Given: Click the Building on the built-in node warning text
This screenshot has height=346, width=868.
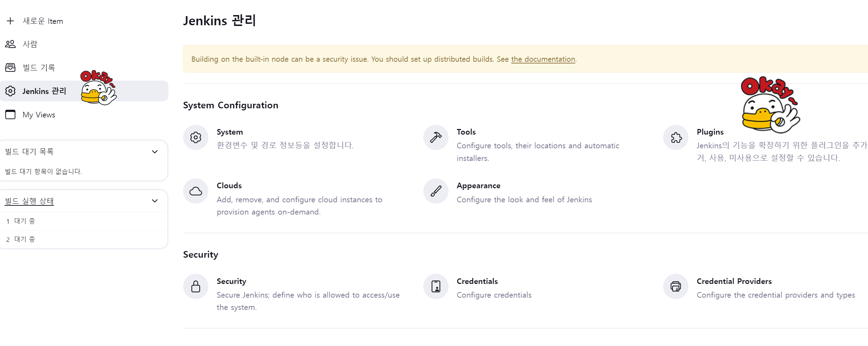Looking at the screenshot, I should point(384,59).
